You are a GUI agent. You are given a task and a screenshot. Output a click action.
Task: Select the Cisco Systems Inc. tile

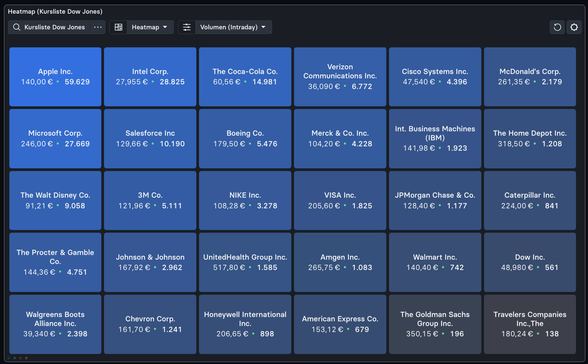tap(435, 77)
